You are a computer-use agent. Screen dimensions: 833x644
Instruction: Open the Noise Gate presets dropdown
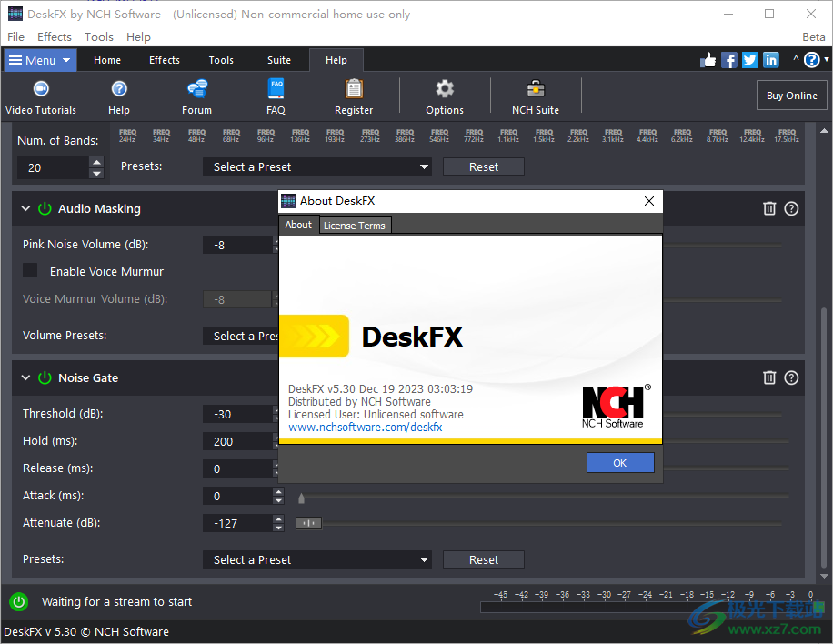point(317,559)
